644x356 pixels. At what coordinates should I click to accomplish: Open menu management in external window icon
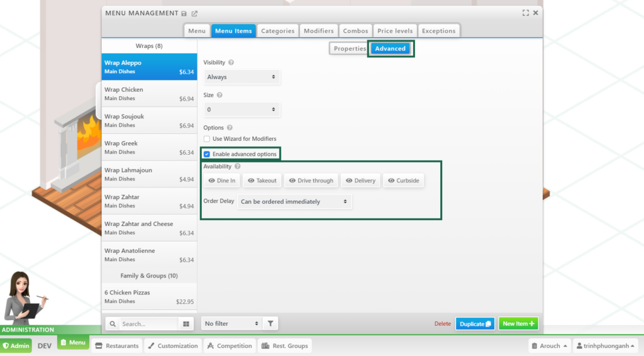[x=194, y=13]
